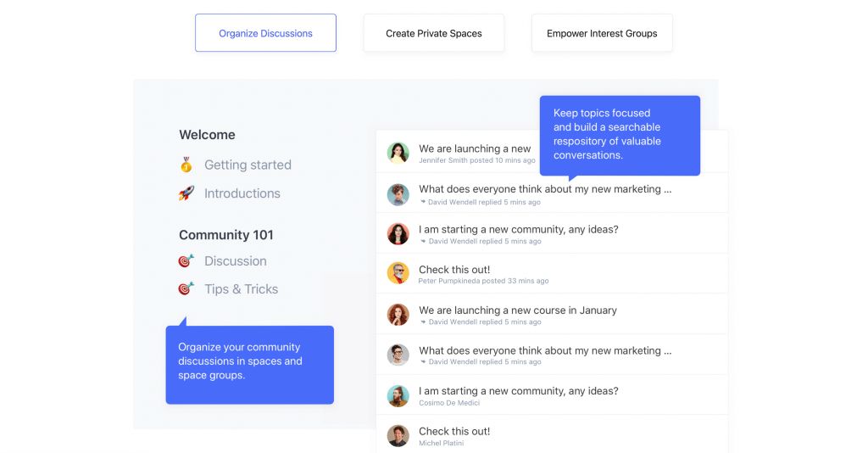Click avatar beside first 'I am starting a new community' post

(398, 234)
